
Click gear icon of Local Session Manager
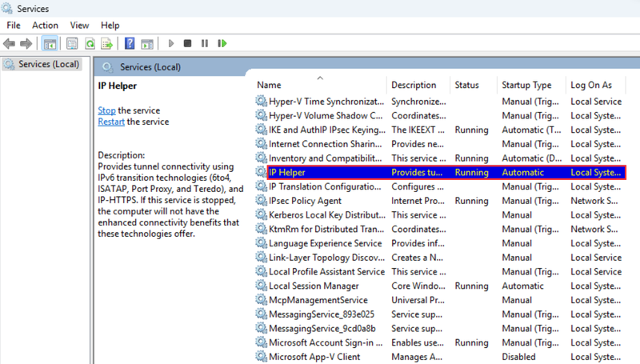(x=262, y=286)
